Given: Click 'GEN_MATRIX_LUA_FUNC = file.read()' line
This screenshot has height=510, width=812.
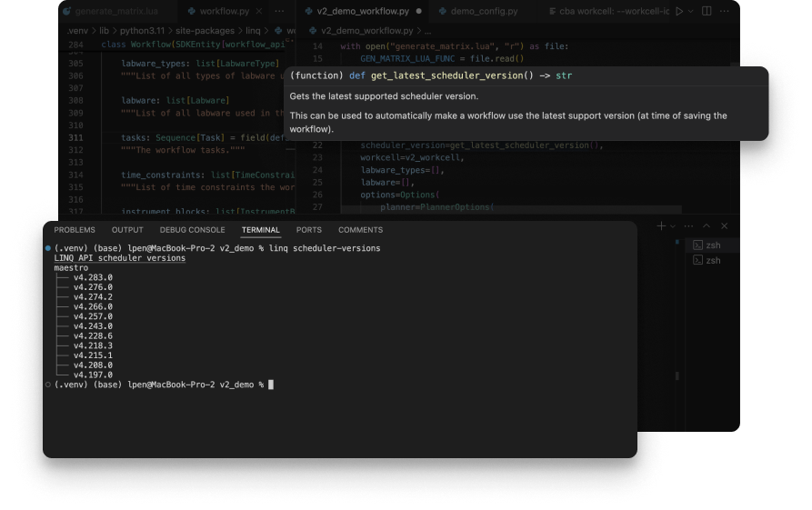Looking at the screenshot, I should pyautogui.click(x=442, y=58).
